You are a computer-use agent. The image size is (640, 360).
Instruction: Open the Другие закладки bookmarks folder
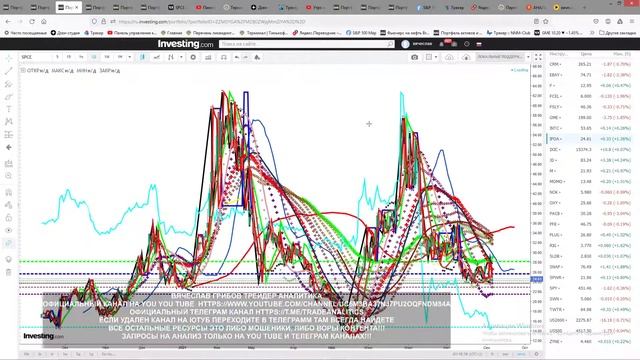[x=618, y=33]
